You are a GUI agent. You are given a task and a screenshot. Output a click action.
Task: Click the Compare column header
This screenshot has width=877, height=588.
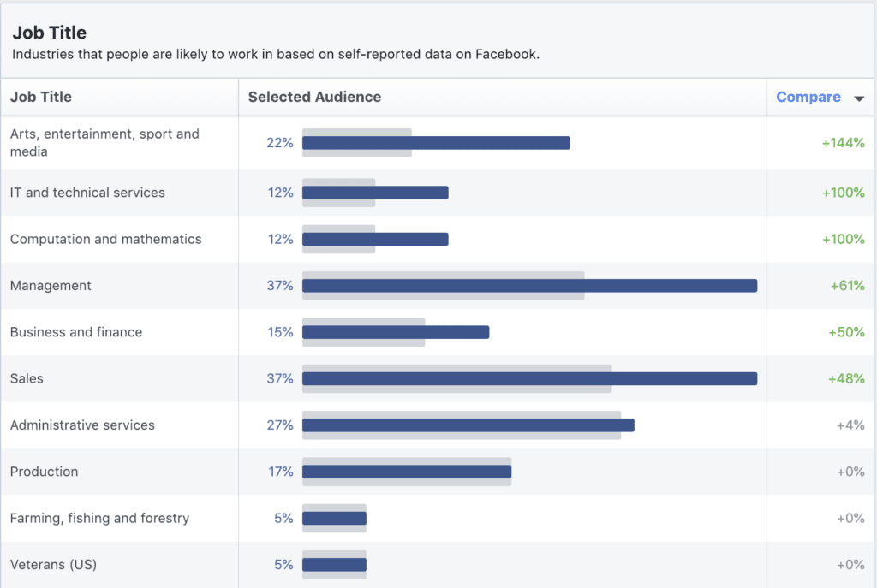808,97
